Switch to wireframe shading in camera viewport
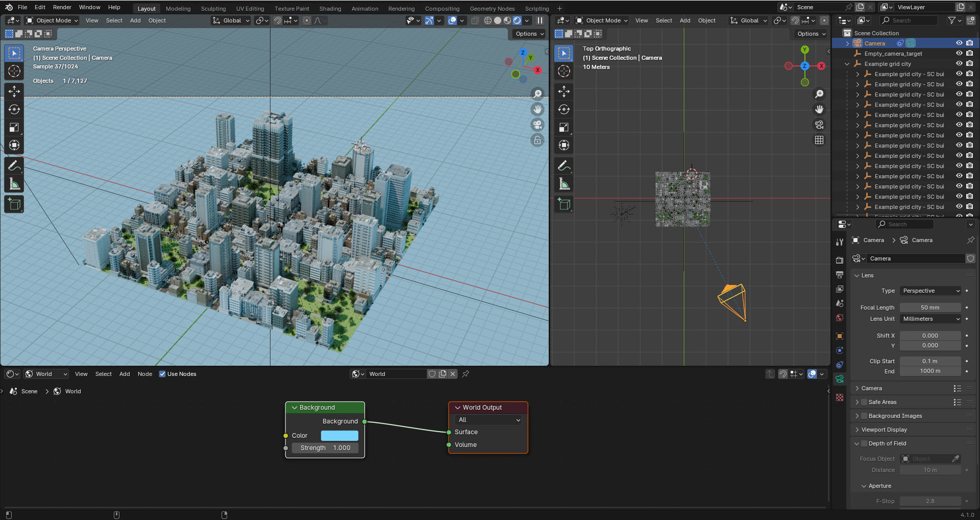The height and width of the screenshot is (520, 980). 488,20
